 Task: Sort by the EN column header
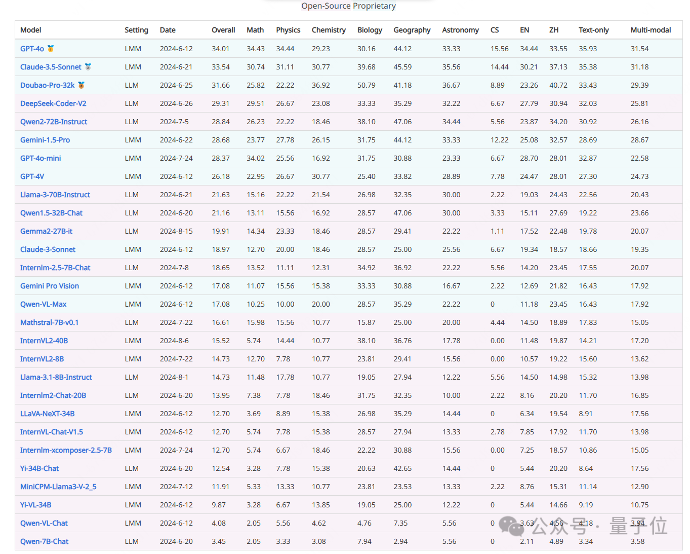tap(525, 30)
